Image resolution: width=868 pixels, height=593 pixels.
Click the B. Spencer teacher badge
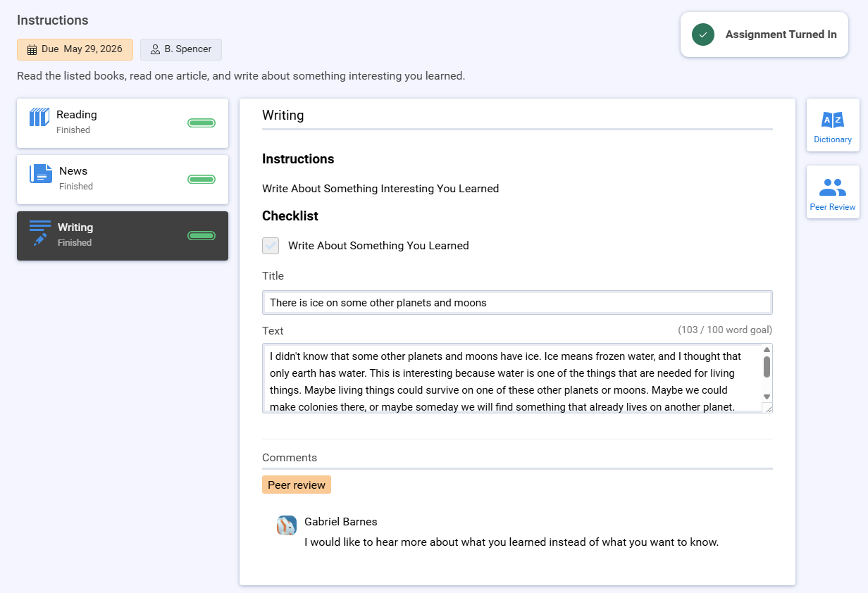tap(181, 49)
